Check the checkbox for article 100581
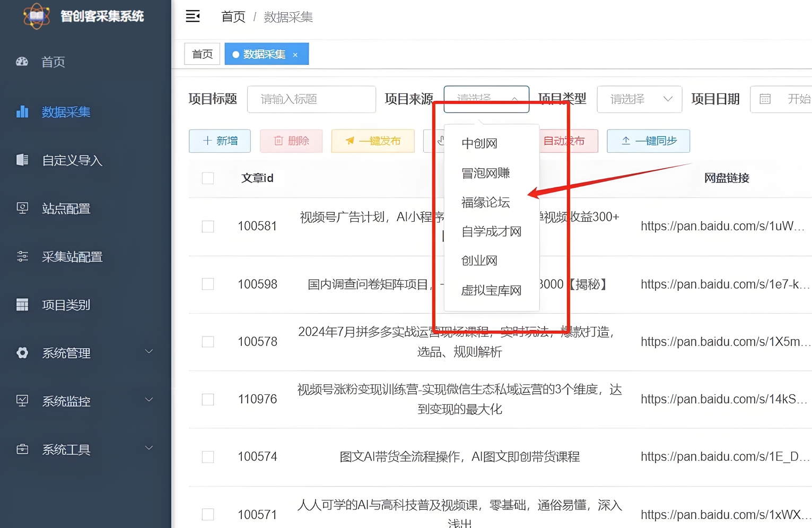This screenshot has height=528, width=812. coord(207,226)
